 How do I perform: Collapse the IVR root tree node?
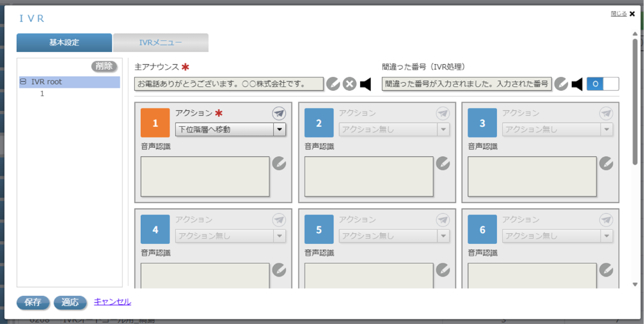pyautogui.click(x=23, y=82)
